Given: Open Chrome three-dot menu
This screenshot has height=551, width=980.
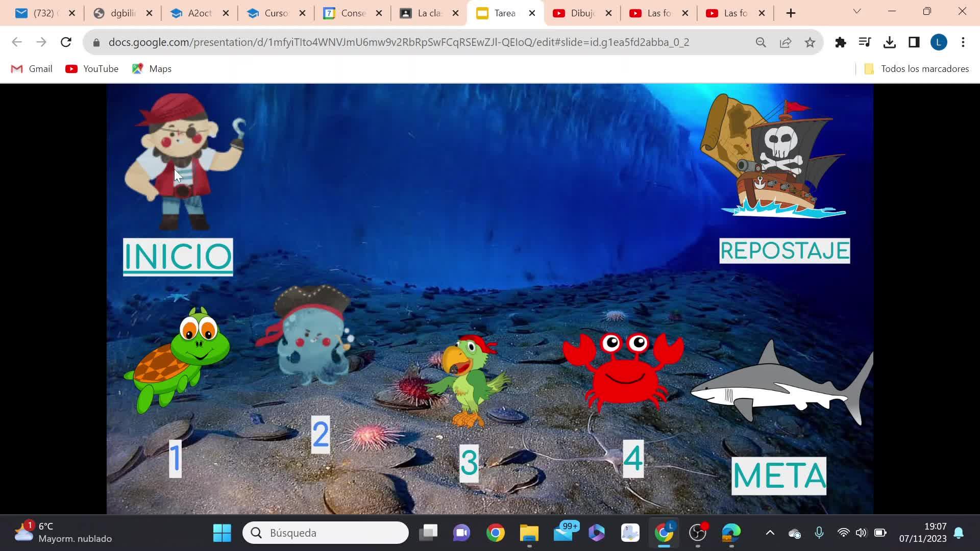Looking at the screenshot, I should 963,42.
